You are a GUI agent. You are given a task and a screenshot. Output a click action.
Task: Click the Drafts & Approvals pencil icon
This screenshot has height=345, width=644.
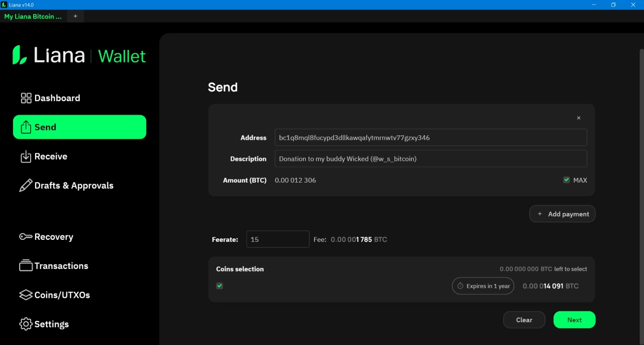(x=26, y=186)
